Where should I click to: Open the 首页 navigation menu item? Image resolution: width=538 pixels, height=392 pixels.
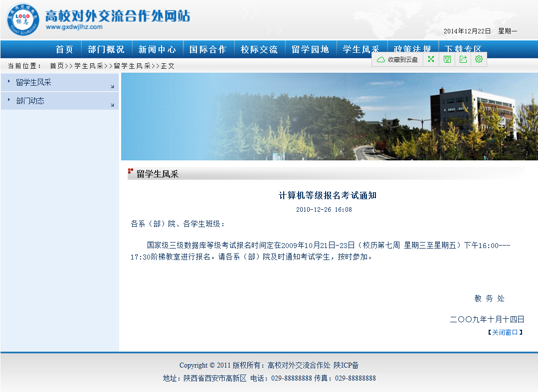pos(64,50)
